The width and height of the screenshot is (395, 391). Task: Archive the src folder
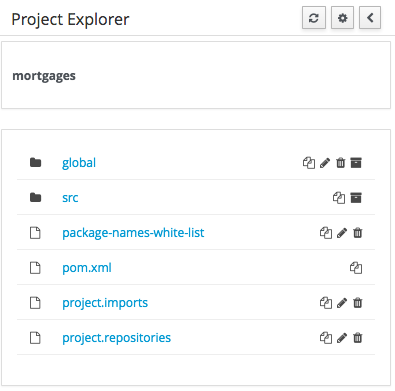point(356,198)
